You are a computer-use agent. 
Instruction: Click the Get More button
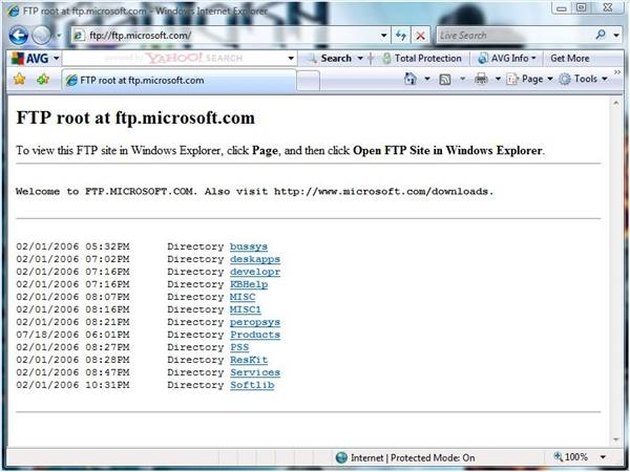coord(570,58)
